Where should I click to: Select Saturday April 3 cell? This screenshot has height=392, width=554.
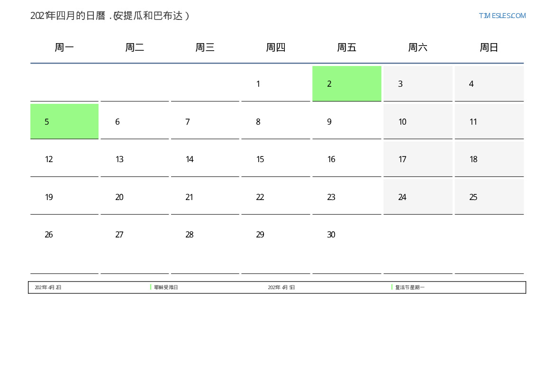[x=418, y=84]
